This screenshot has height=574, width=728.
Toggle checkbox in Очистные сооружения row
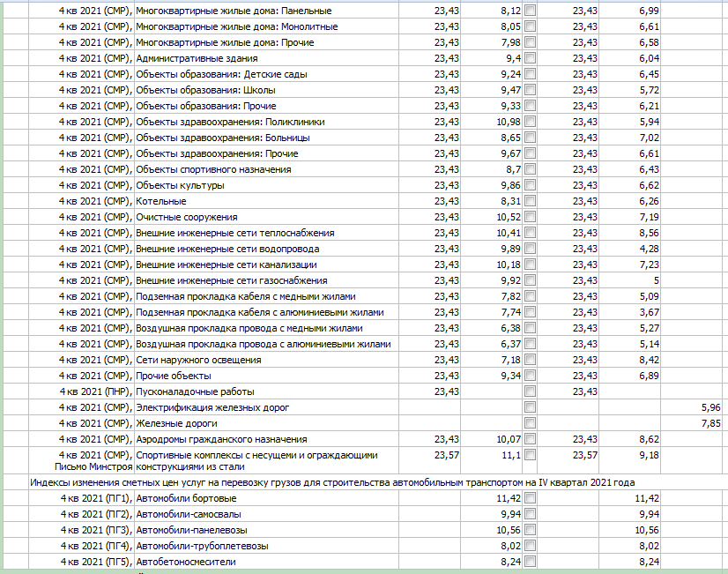[530, 216]
